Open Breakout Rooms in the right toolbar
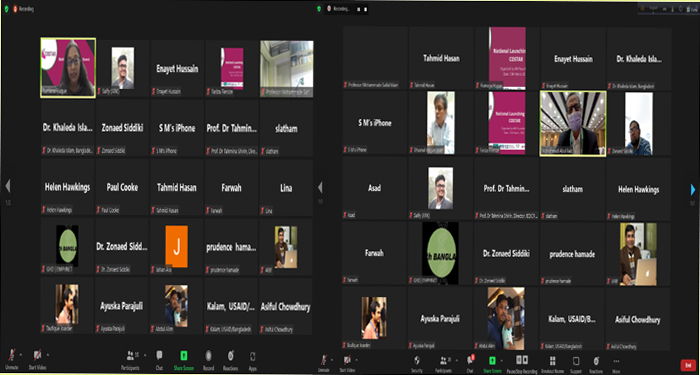This screenshot has height=375, width=700. [x=552, y=363]
